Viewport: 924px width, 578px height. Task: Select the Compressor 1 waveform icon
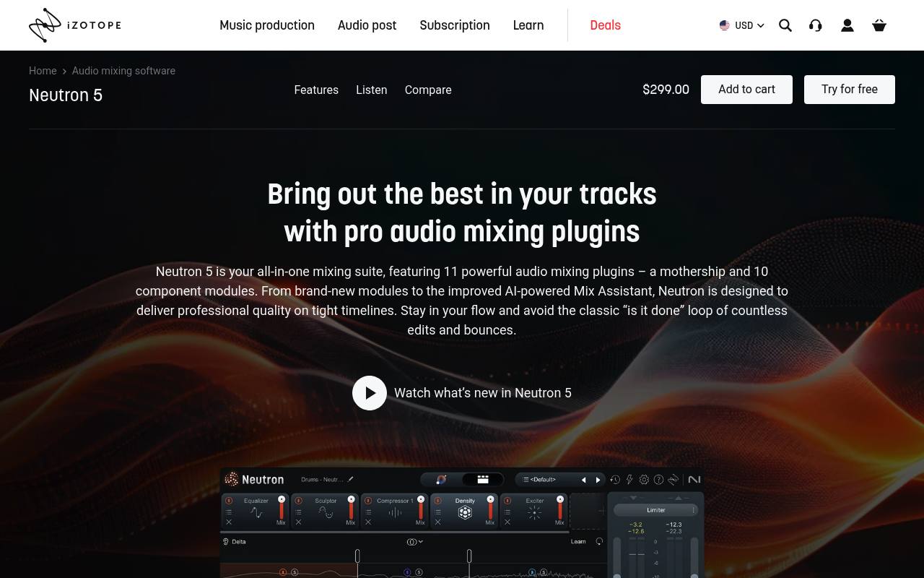(396, 513)
